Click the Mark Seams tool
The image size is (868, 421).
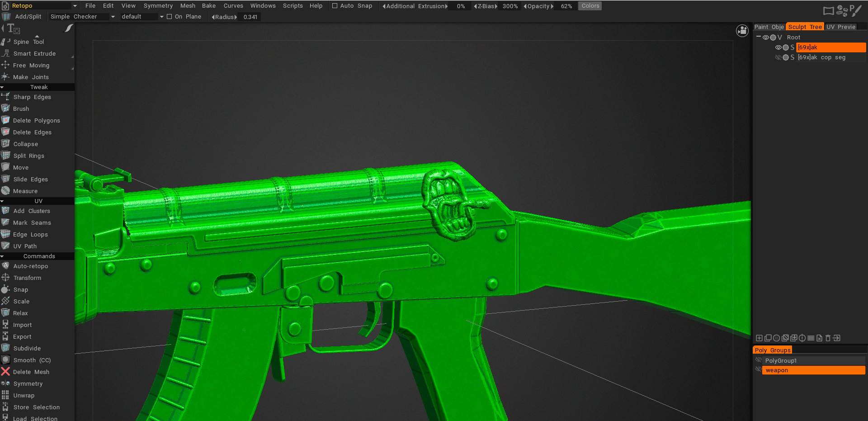click(32, 222)
